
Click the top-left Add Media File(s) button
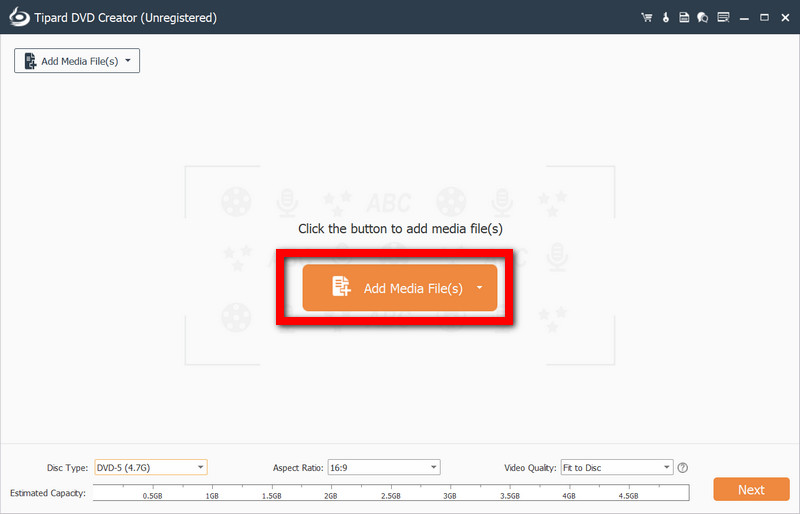tap(77, 61)
